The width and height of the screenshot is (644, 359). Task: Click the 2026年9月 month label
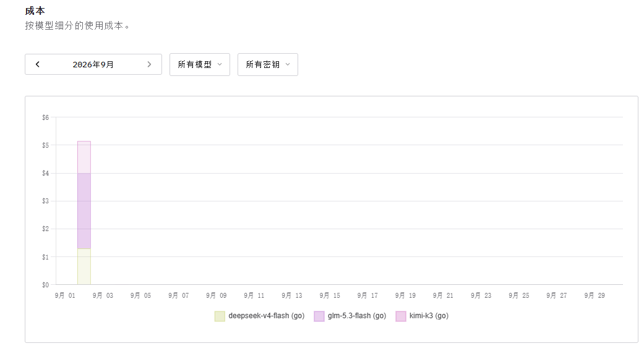pyautogui.click(x=93, y=64)
